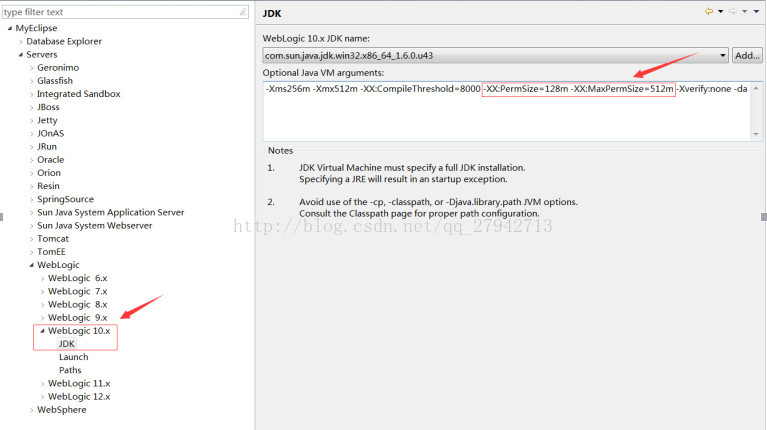Select the Database Explorer item

(64, 42)
